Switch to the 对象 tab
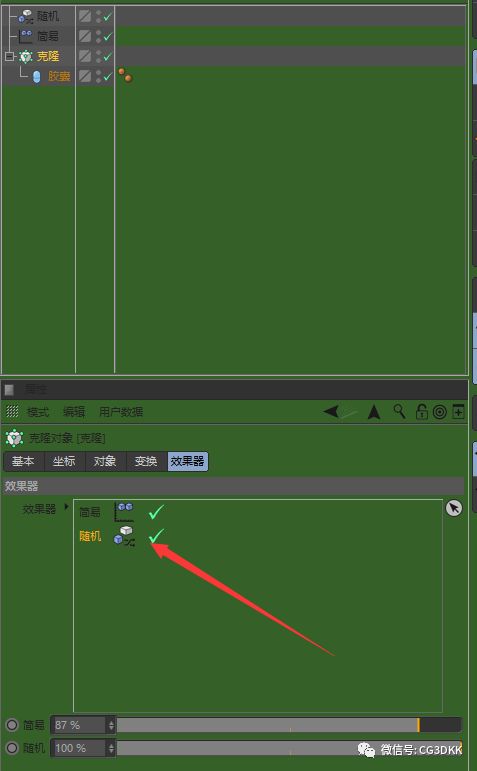Screen dimensions: 477x771 tap(105, 461)
